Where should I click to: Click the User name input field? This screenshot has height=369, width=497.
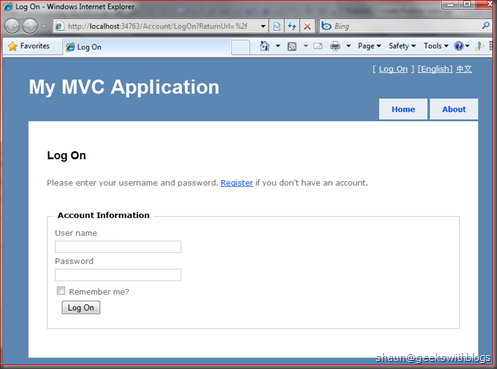tap(118, 247)
